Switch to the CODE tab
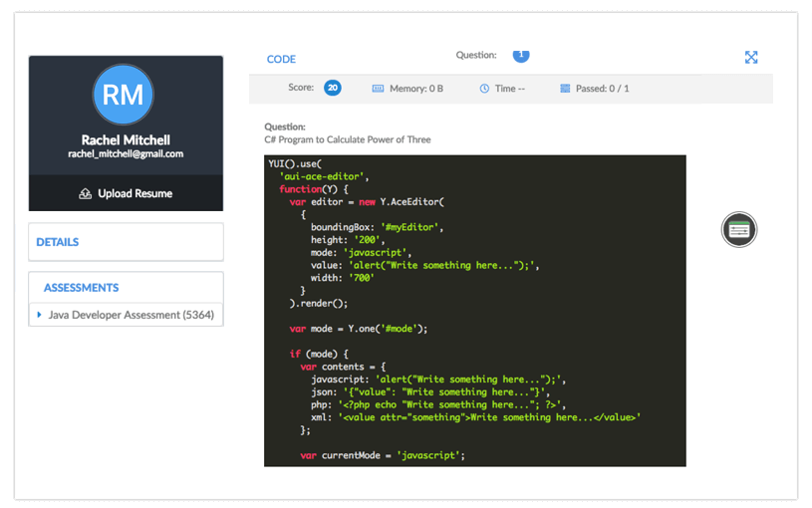The width and height of the screenshot is (812, 508). click(281, 60)
